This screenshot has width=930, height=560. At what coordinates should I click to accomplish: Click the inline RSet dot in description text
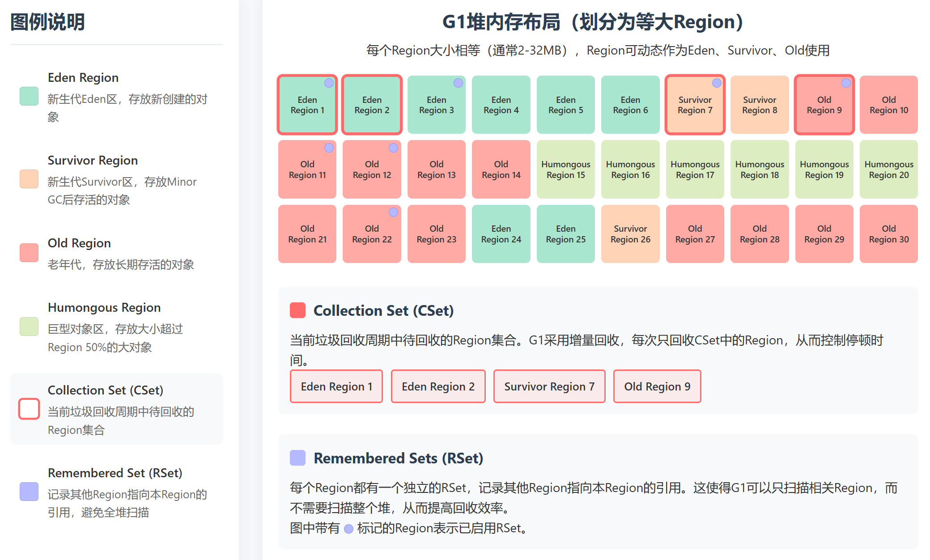pyautogui.click(x=348, y=529)
